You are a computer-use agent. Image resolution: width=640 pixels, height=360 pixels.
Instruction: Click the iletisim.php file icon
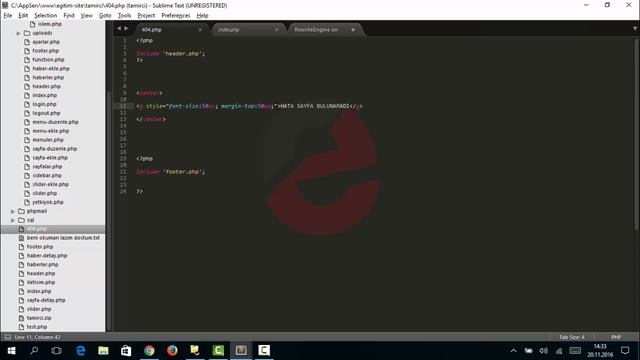click(21, 282)
